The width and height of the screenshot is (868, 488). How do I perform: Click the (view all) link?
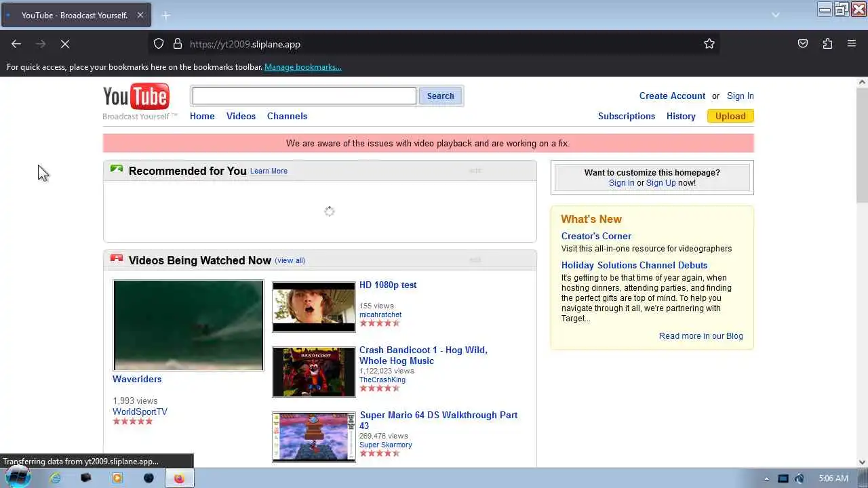click(x=290, y=260)
